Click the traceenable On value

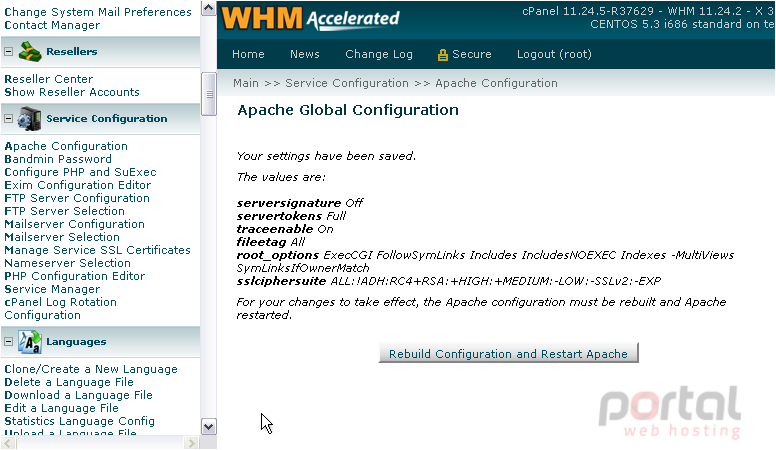coord(325,229)
